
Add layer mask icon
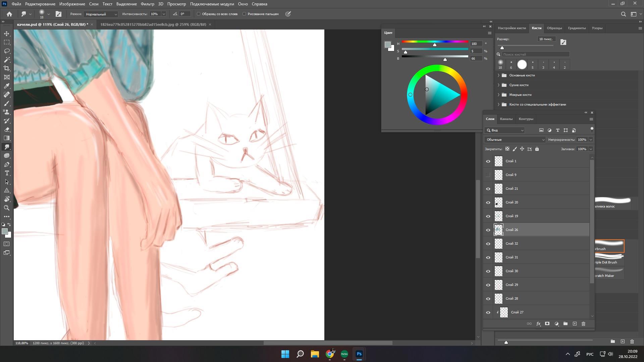[x=547, y=324]
